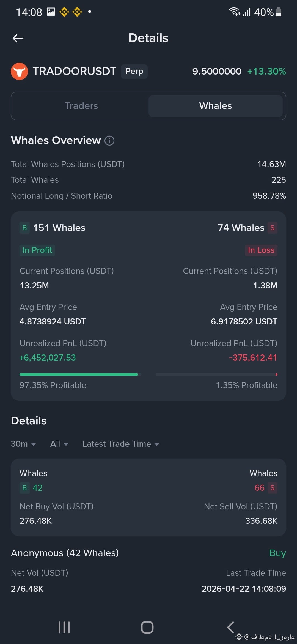The image size is (297, 644).
Task: Tap the Perp contract label
Action: [134, 71]
